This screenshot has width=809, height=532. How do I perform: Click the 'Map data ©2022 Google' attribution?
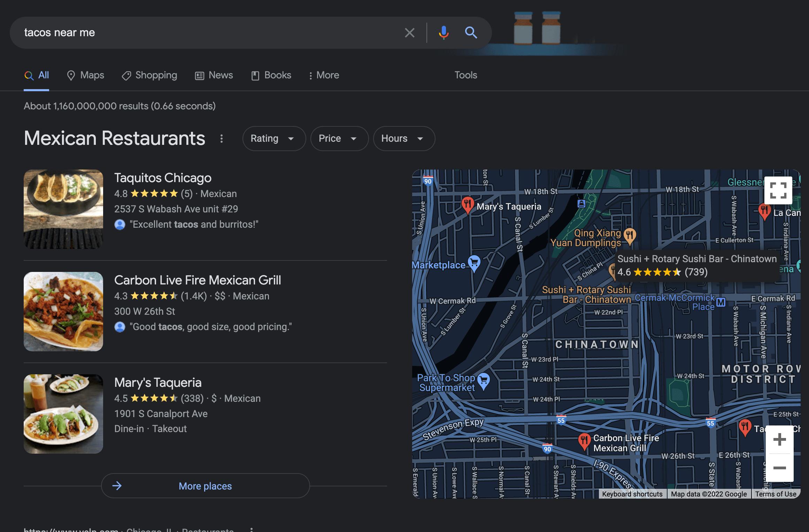pyautogui.click(x=709, y=494)
